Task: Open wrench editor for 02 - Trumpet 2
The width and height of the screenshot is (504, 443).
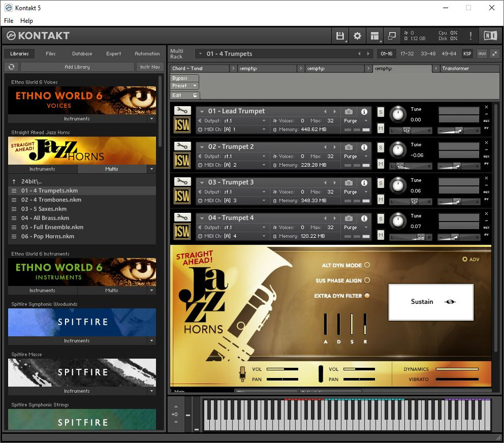Action: (182, 146)
